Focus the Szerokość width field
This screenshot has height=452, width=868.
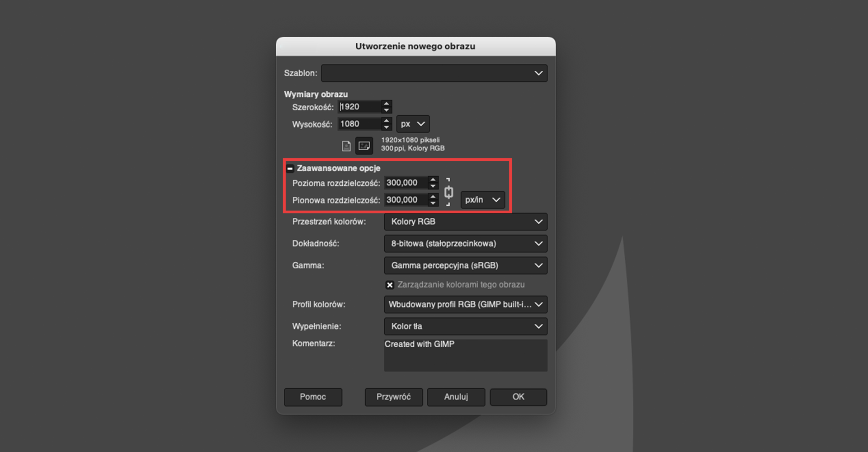coord(359,107)
